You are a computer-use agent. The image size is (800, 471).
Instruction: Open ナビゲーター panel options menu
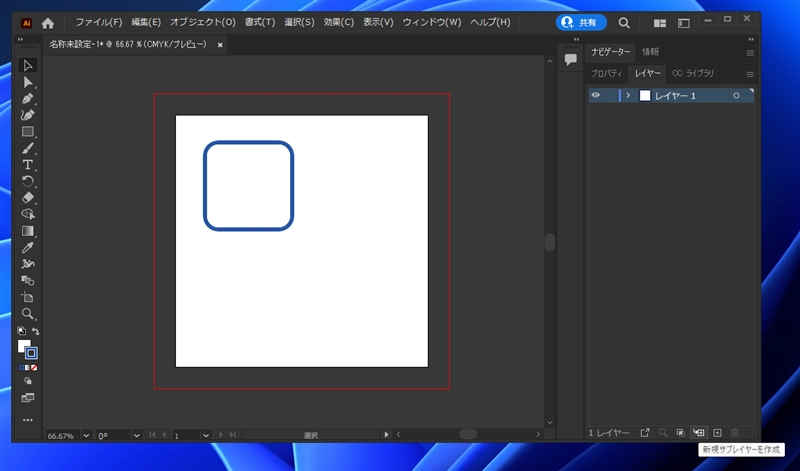[750, 53]
